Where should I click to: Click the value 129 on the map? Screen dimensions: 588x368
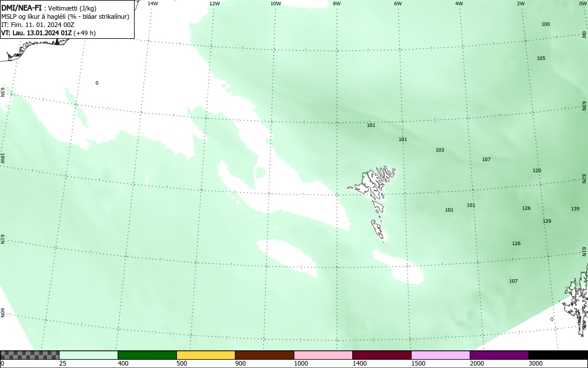click(x=547, y=221)
